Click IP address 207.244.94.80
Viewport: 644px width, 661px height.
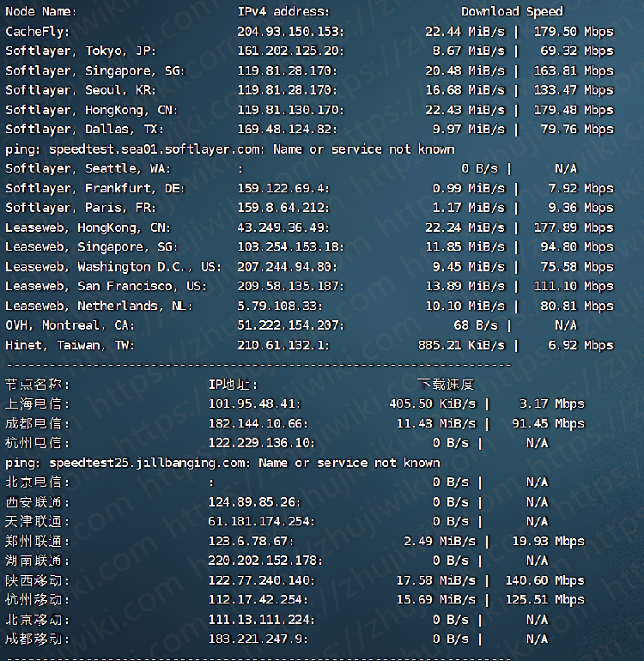pyautogui.click(x=287, y=267)
